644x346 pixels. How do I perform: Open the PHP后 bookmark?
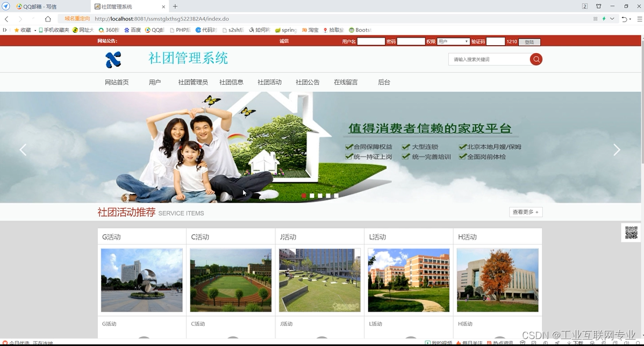click(x=180, y=30)
